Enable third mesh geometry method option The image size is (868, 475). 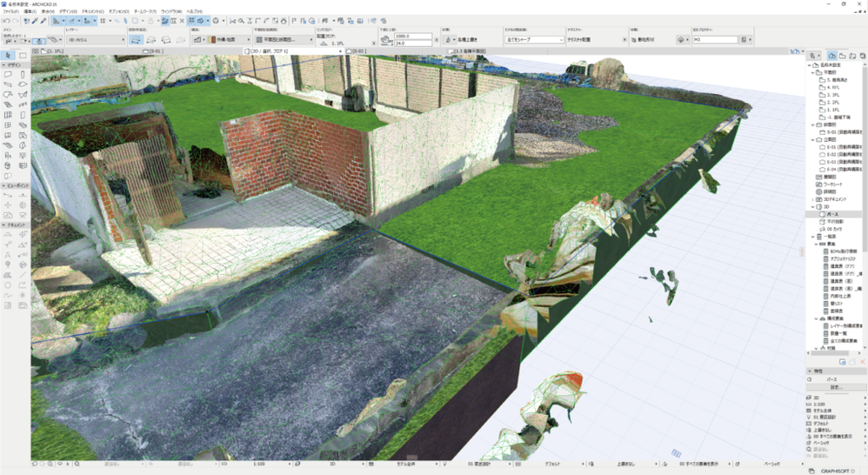point(165,40)
